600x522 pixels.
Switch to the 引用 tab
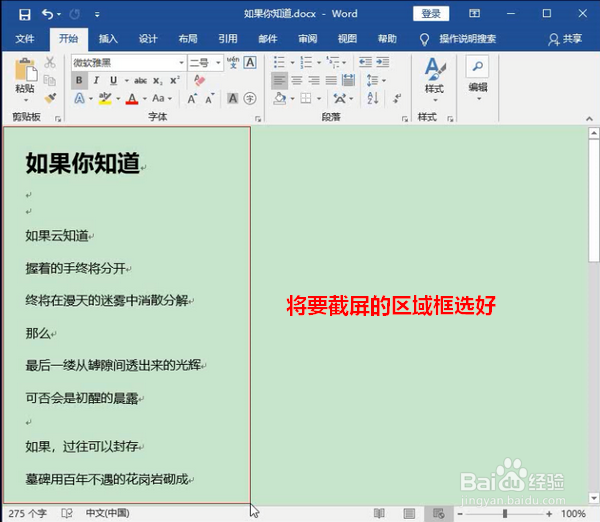tap(228, 39)
